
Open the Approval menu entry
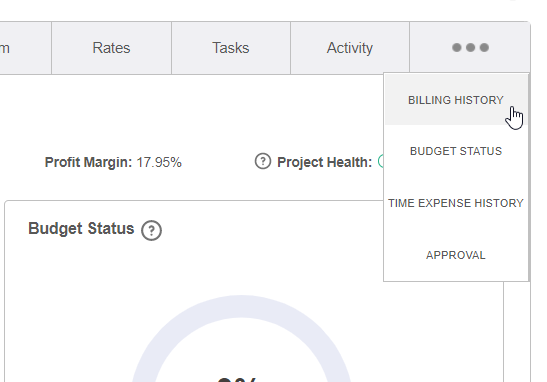pos(456,255)
